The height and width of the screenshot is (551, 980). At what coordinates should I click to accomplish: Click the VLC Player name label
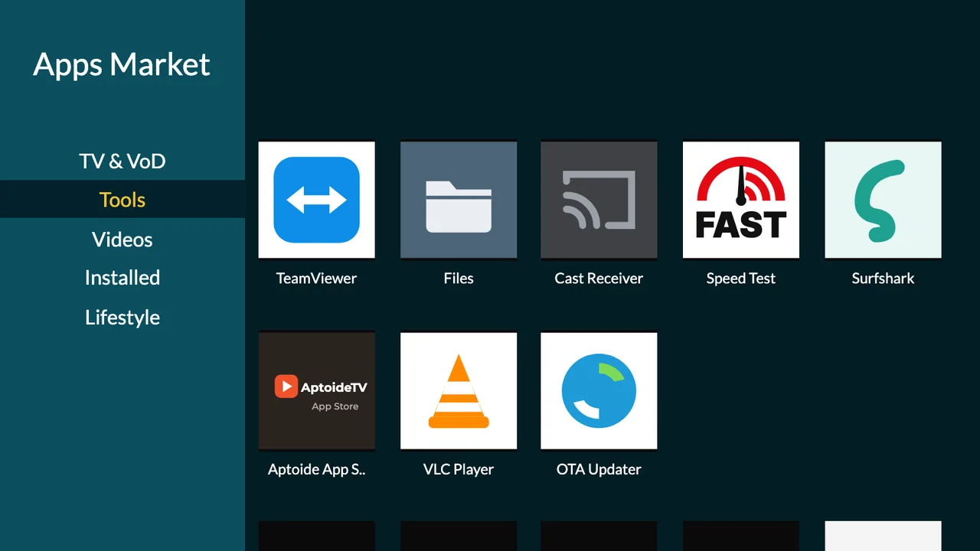tap(459, 469)
